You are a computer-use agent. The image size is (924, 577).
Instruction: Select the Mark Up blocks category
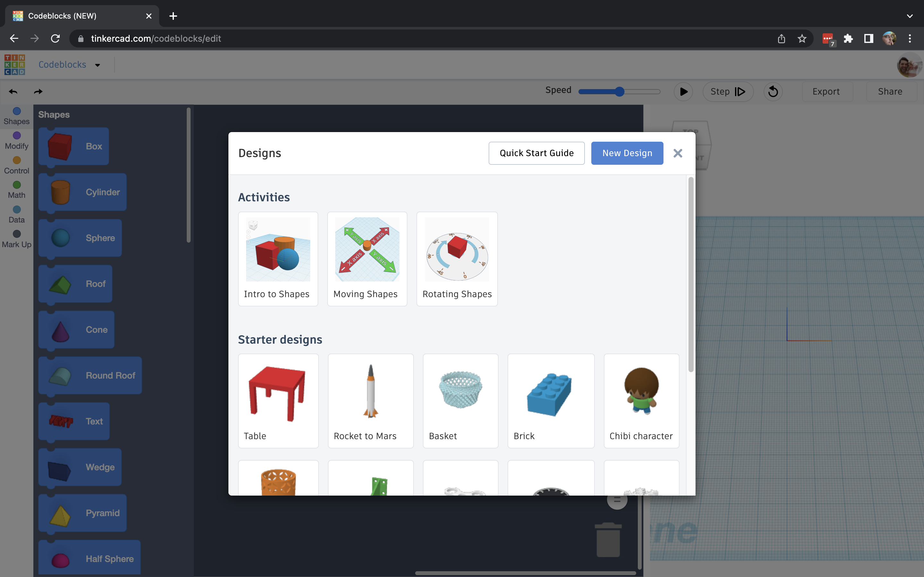point(16,239)
